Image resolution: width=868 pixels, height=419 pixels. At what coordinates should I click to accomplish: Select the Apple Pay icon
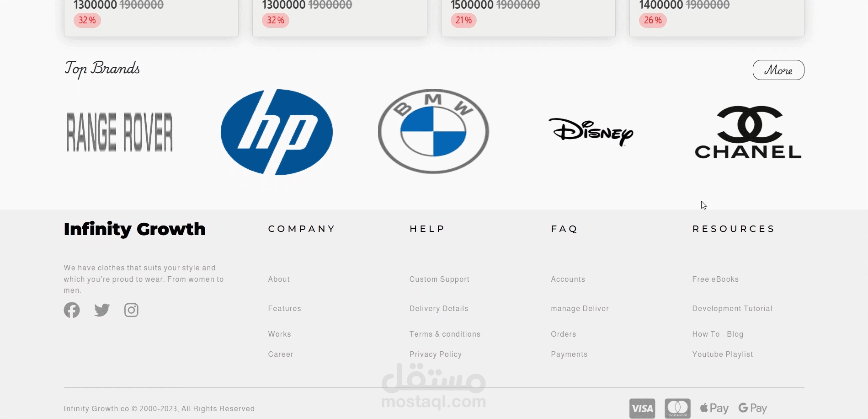(x=714, y=408)
